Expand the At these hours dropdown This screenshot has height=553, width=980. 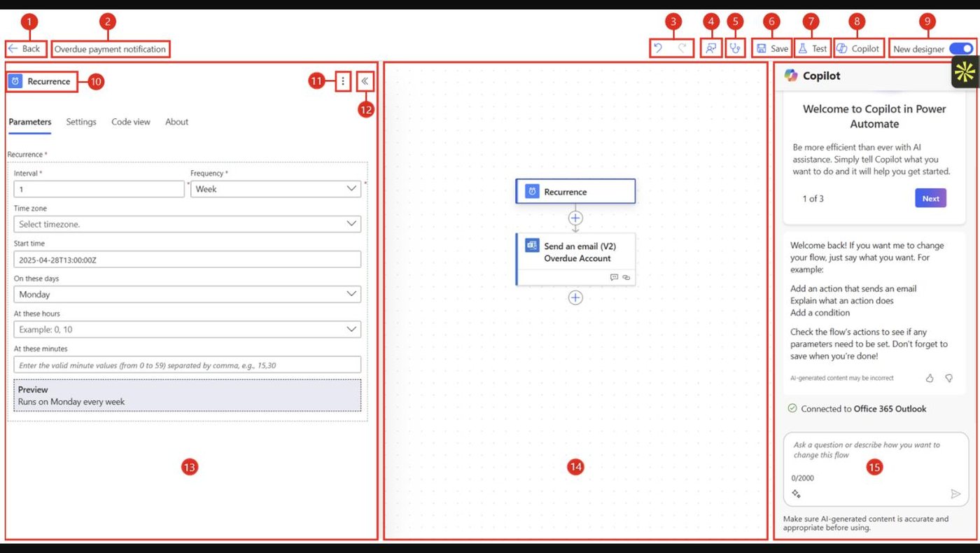pyautogui.click(x=188, y=330)
